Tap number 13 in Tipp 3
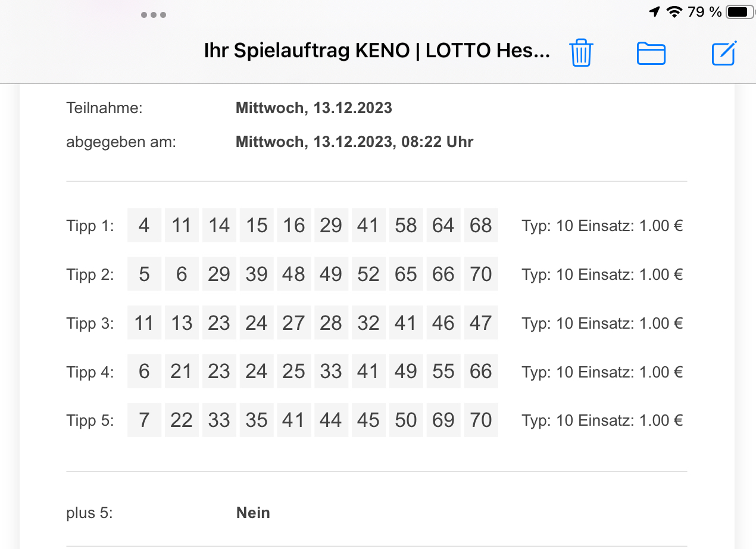Image resolution: width=756 pixels, height=549 pixels. pos(182,323)
